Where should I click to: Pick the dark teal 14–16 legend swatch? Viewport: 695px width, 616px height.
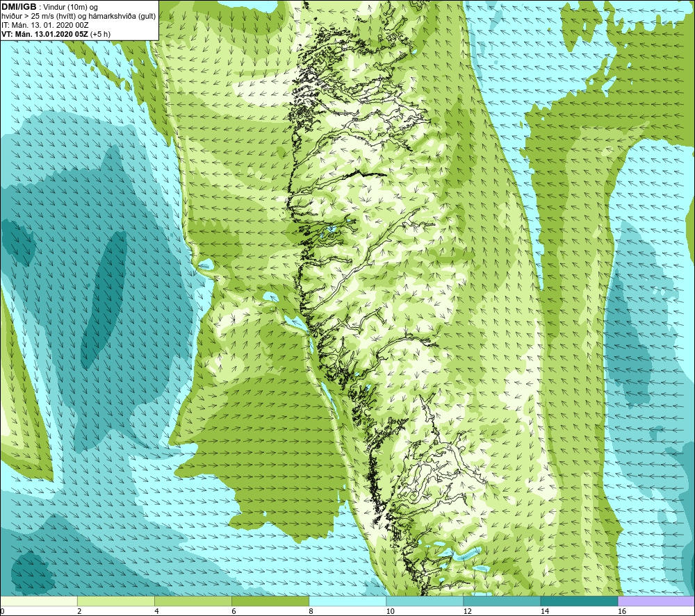pyautogui.click(x=579, y=601)
